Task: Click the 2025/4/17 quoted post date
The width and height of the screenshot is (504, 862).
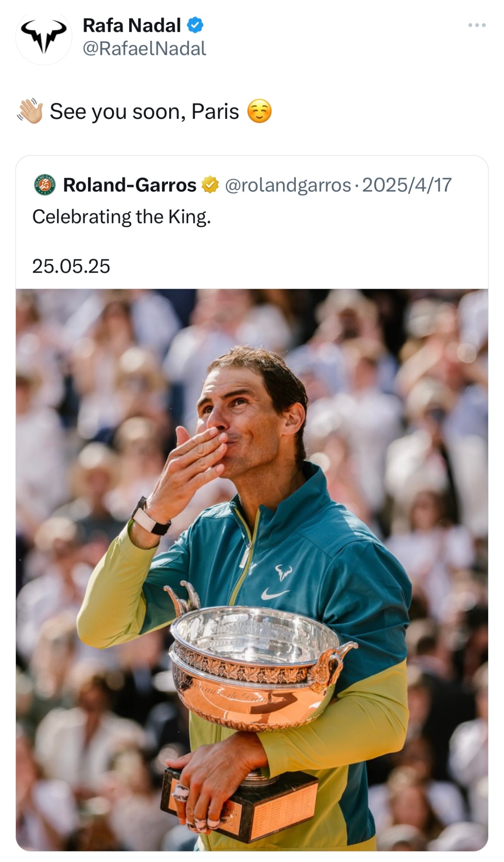Action: [407, 185]
